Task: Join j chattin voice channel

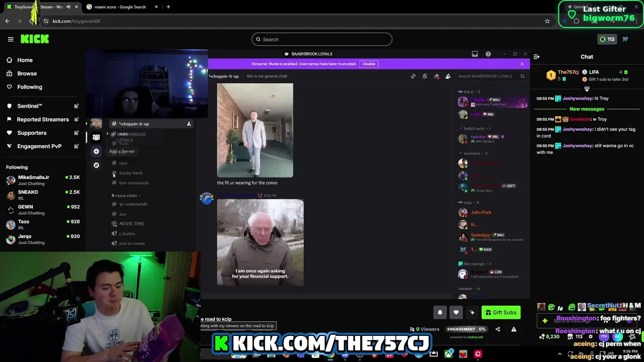Action: pyautogui.click(x=127, y=234)
